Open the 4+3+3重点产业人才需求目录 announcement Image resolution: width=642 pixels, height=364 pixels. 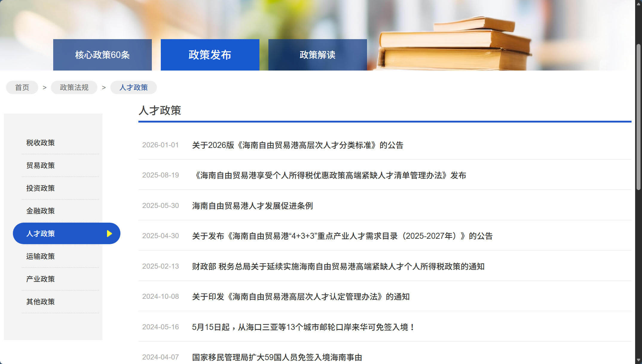pyautogui.click(x=342, y=236)
